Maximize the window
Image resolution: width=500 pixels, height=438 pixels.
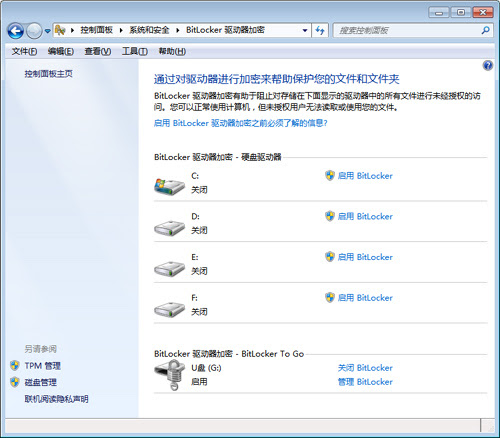tap(461, 13)
